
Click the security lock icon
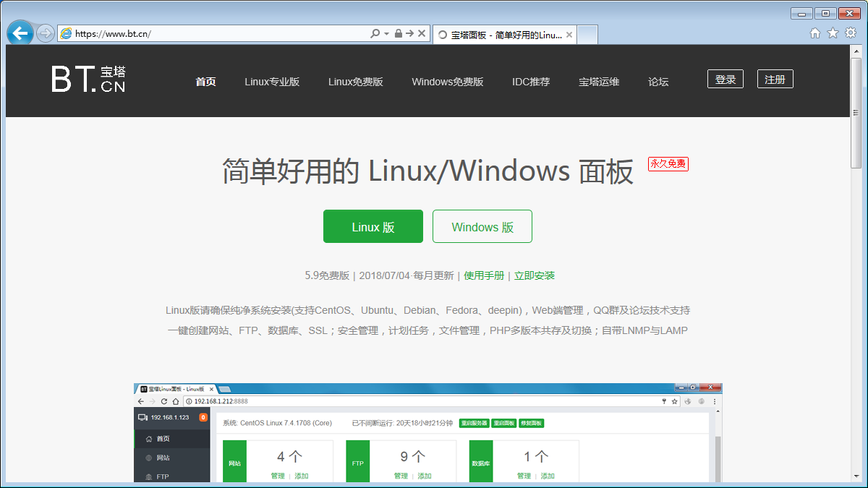click(397, 33)
